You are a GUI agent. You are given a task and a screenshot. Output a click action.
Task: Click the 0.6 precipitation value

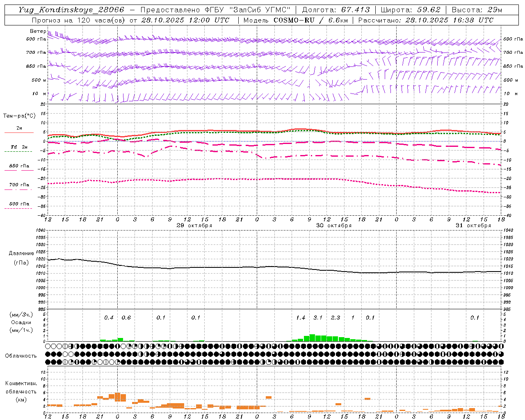[x=126, y=318]
